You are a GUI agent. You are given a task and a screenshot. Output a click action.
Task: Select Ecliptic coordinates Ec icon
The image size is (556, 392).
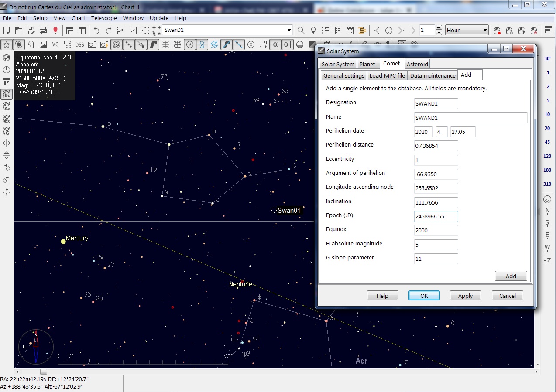click(x=7, y=119)
